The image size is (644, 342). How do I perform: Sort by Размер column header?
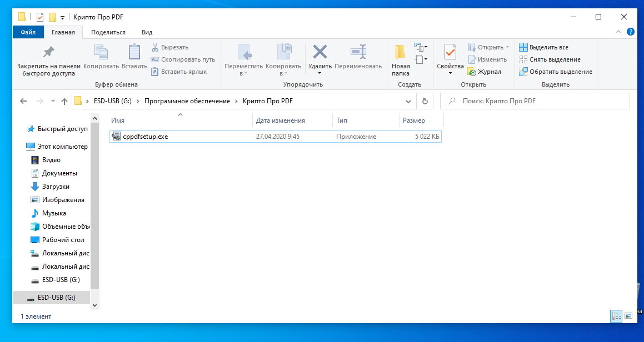(421, 120)
